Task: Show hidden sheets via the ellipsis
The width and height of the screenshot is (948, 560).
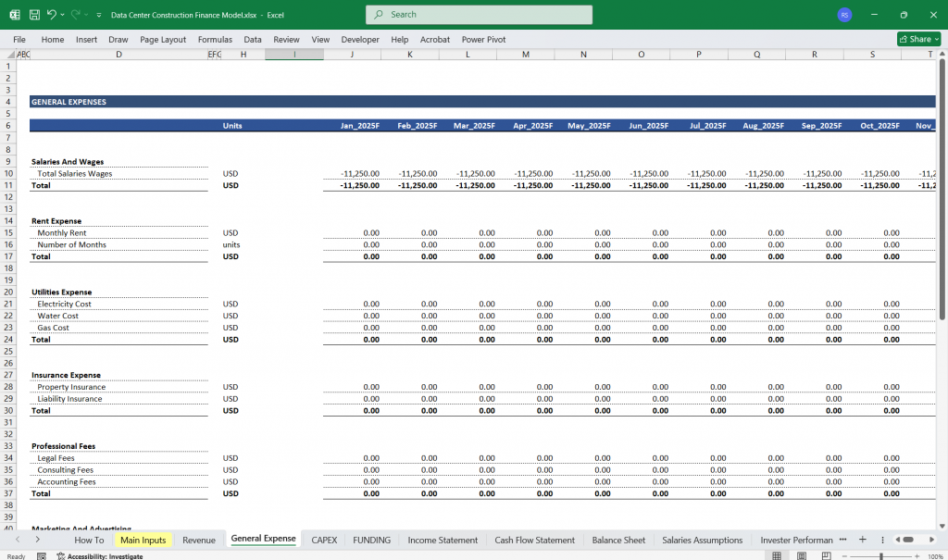Action: (843, 540)
